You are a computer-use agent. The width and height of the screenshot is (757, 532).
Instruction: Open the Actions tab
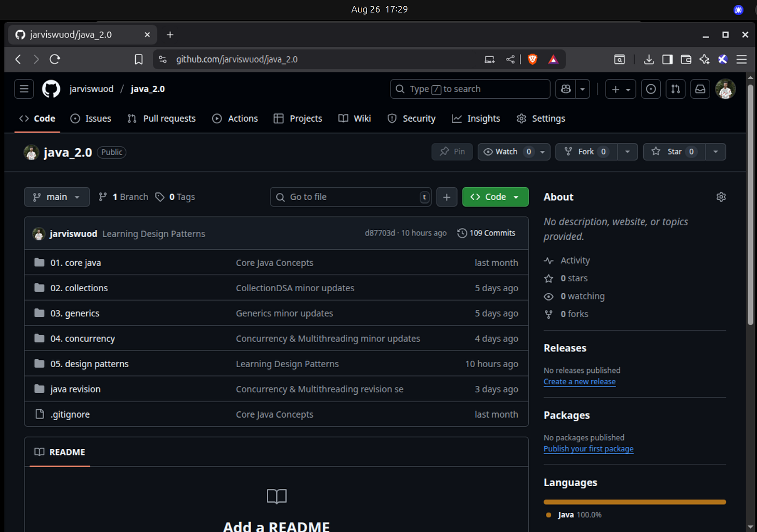point(235,119)
